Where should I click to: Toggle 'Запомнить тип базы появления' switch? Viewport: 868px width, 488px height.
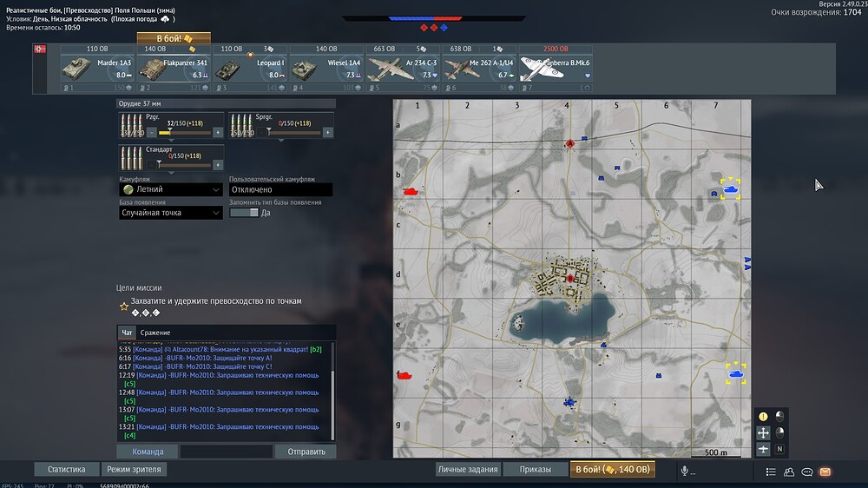tap(244, 213)
